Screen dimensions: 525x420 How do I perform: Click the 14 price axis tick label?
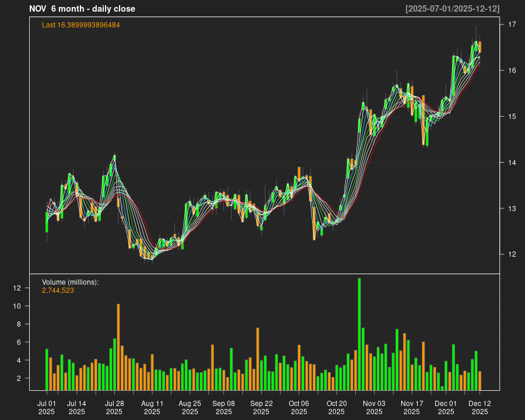(512, 163)
